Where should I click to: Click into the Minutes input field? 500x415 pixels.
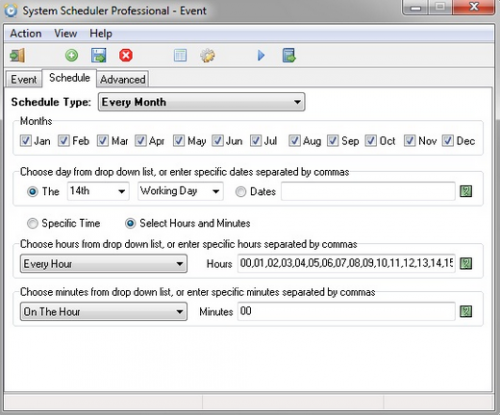(346, 311)
